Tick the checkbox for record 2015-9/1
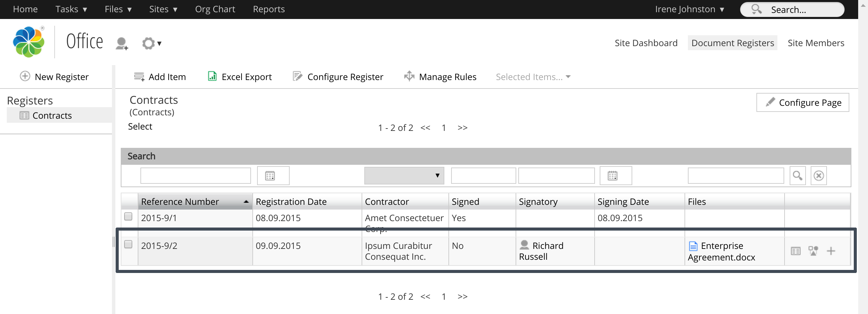 [128, 217]
